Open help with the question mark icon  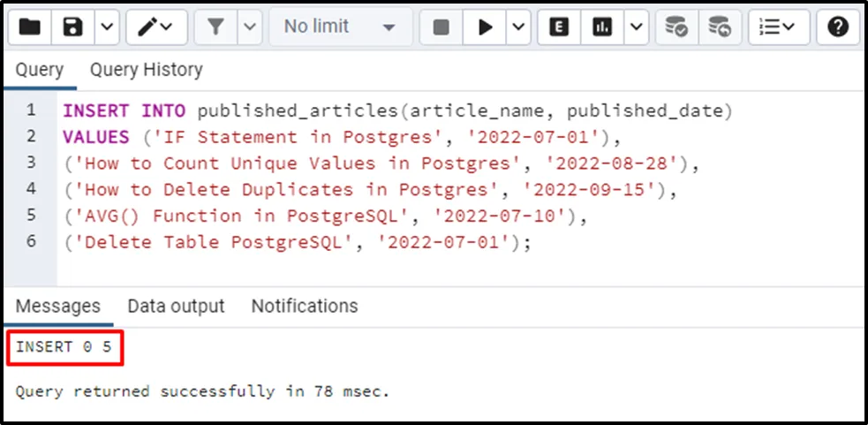tap(838, 27)
